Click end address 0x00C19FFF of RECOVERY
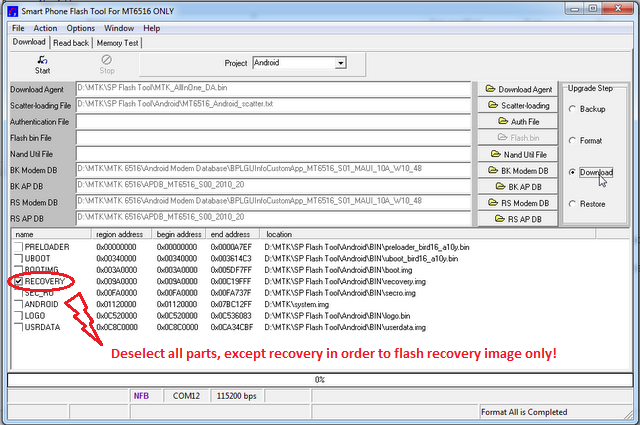The width and height of the screenshot is (640, 425). click(x=231, y=281)
